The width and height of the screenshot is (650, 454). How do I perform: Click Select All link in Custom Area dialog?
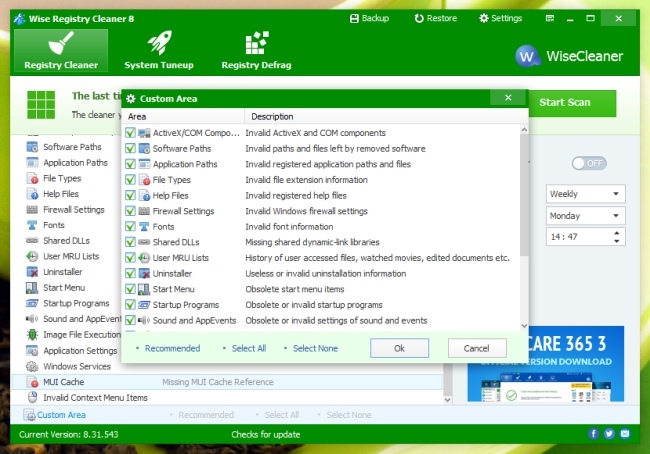pyautogui.click(x=249, y=348)
